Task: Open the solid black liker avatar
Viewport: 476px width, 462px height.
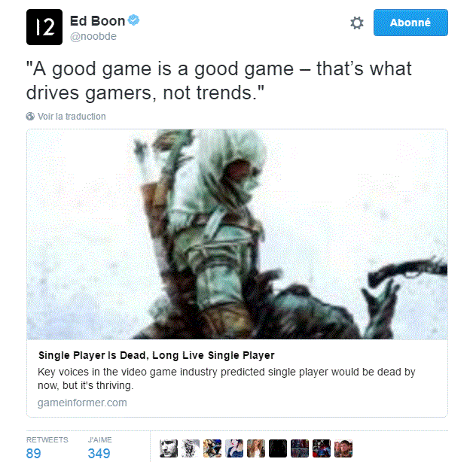Action: [x=278, y=448]
